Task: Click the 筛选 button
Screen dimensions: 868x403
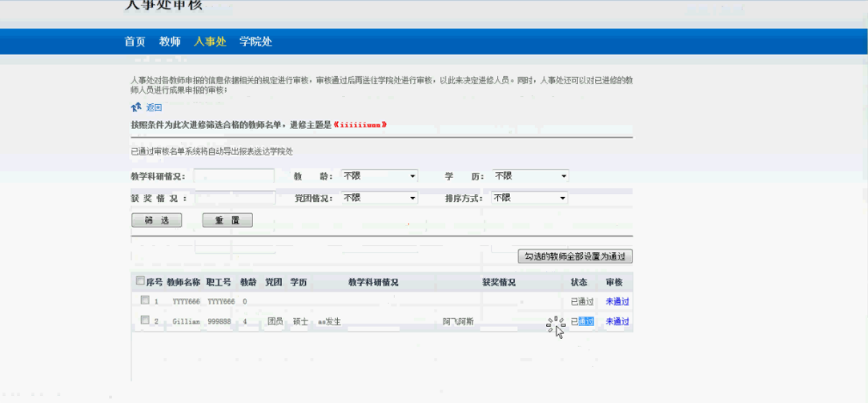Action: 157,220
